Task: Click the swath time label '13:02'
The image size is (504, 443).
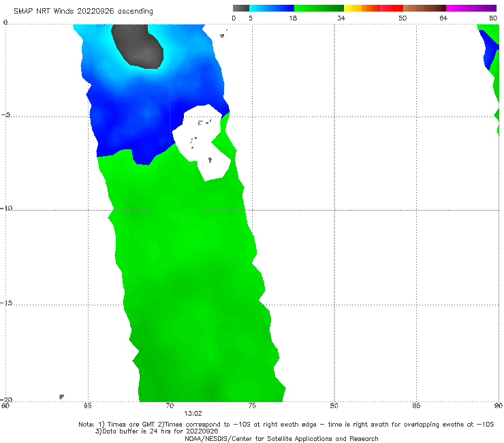Action: (x=193, y=414)
